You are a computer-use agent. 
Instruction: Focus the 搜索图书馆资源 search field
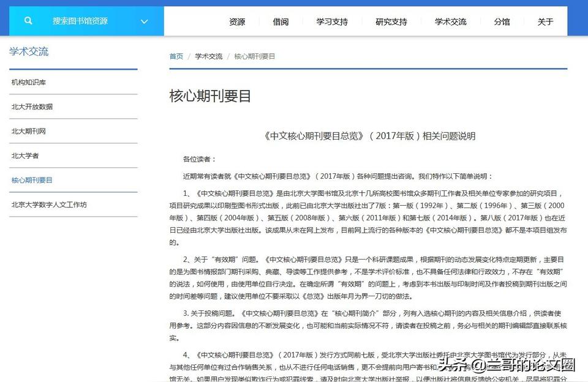pos(80,21)
